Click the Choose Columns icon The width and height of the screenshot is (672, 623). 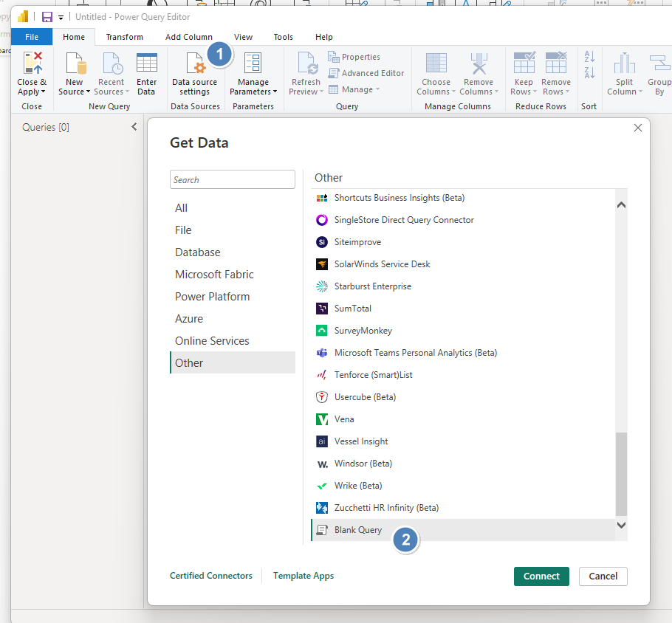[x=436, y=63]
